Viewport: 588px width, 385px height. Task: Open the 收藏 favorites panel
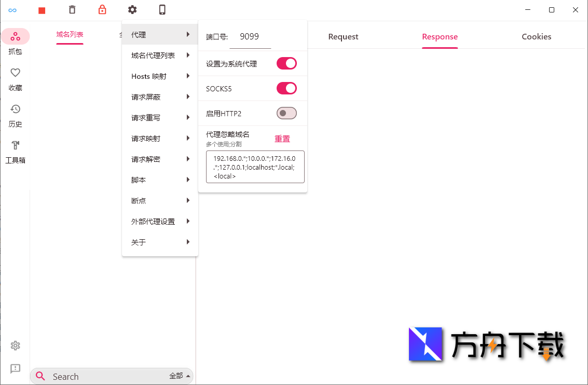(15, 79)
